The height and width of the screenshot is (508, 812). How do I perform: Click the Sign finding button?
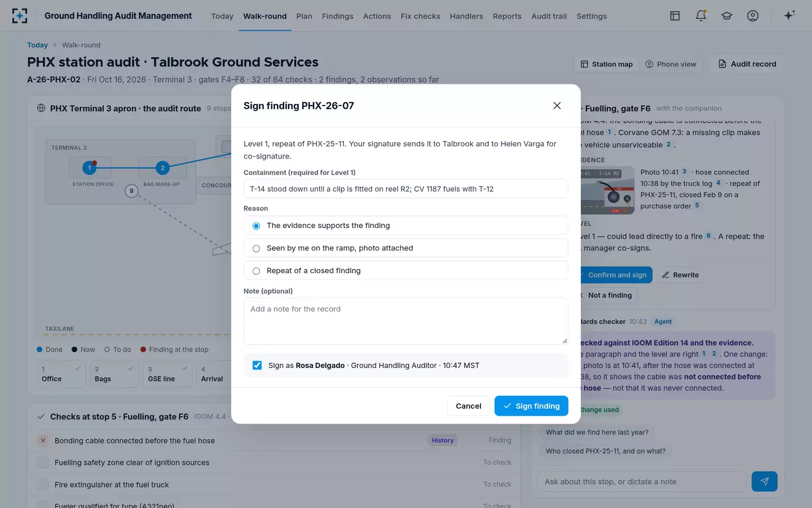531,406
